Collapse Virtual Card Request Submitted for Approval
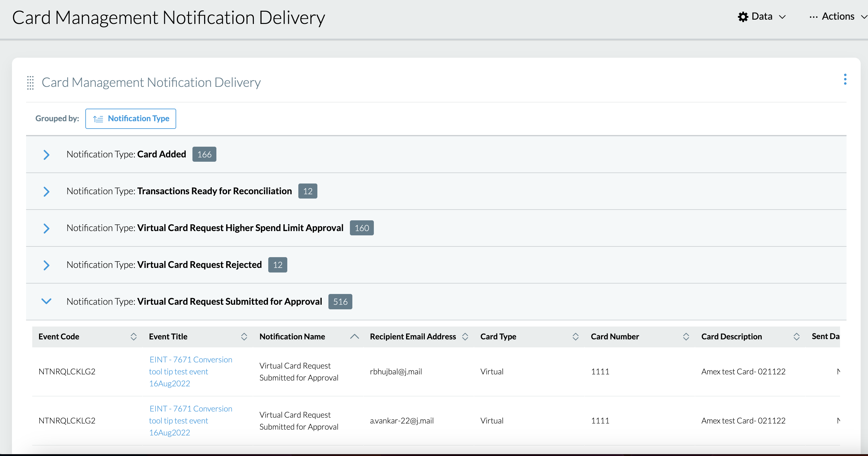The image size is (868, 456). pyautogui.click(x=47, y=301)
